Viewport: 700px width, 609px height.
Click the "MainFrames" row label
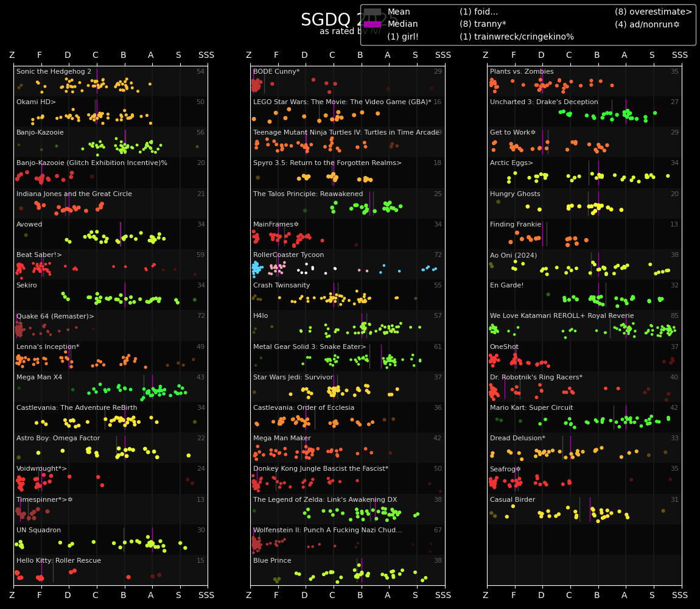click(276, 224)
